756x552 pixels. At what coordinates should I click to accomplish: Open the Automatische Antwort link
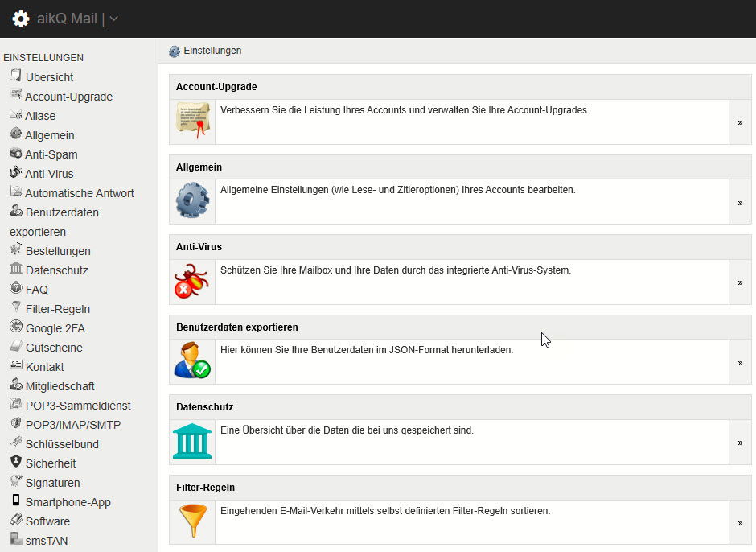79,193
